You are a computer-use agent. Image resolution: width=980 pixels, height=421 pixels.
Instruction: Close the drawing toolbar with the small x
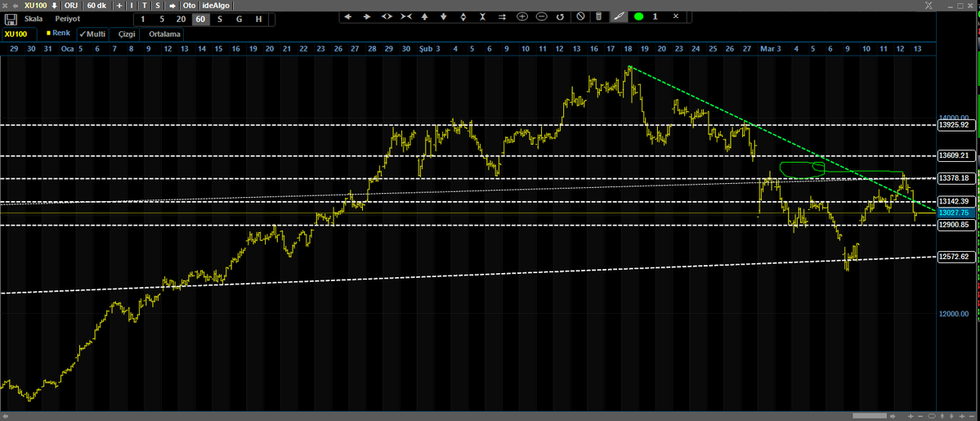point(676,16)
